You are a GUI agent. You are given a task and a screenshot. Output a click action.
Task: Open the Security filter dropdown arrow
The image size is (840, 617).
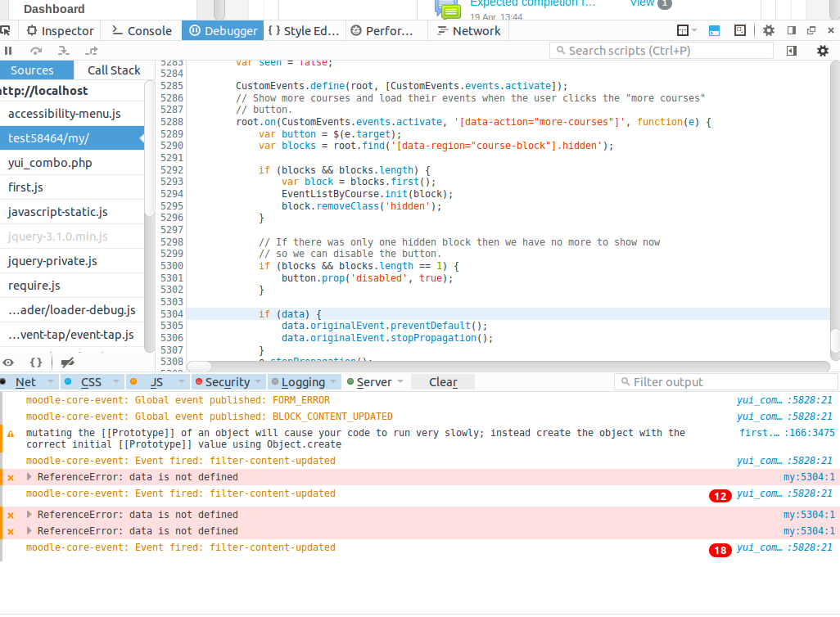click(258, 382)
